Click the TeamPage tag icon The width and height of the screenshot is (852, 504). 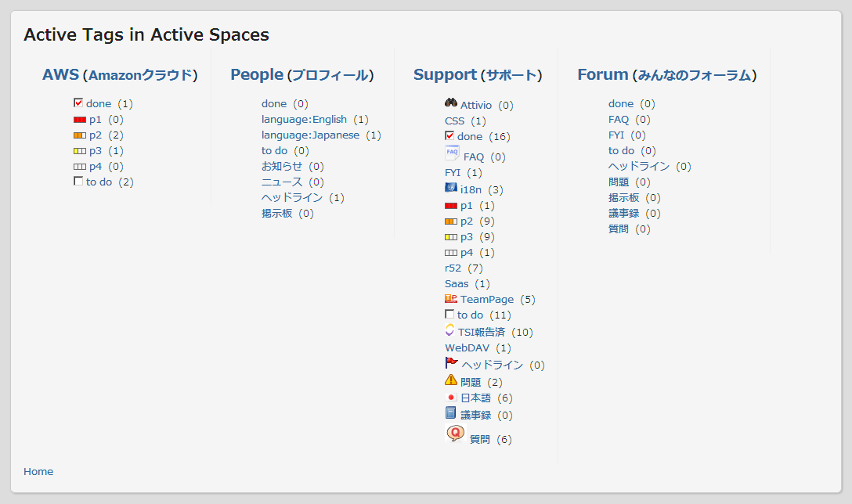tap(451, 298)
